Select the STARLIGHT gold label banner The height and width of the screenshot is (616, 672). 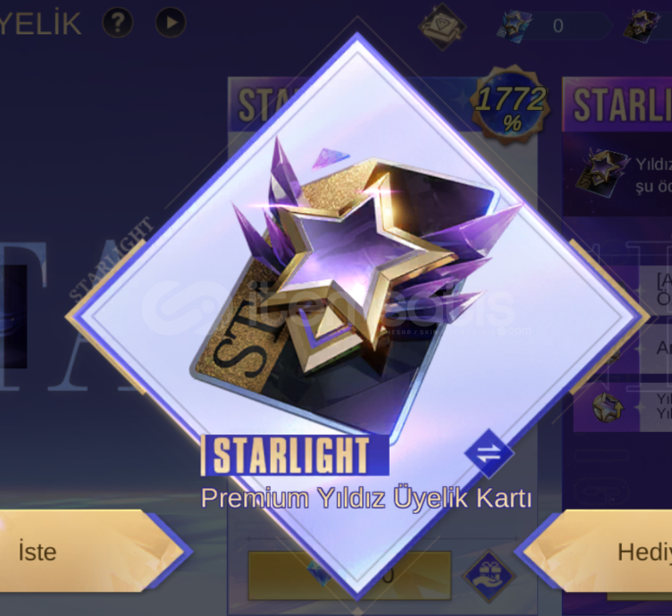point(295,455)
